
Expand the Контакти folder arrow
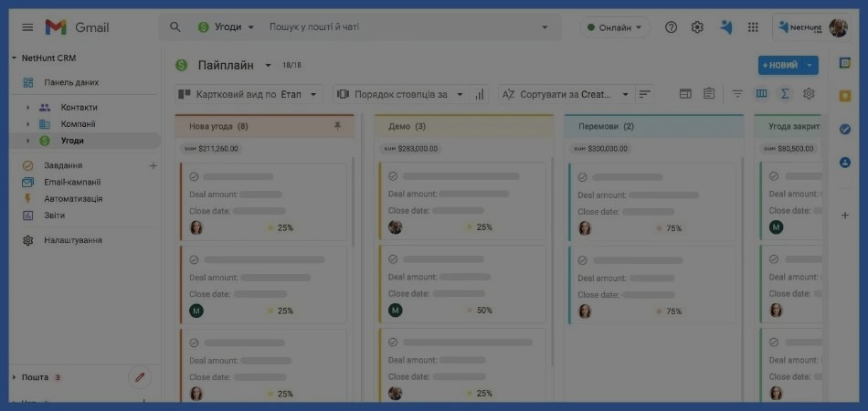[27, 107]
